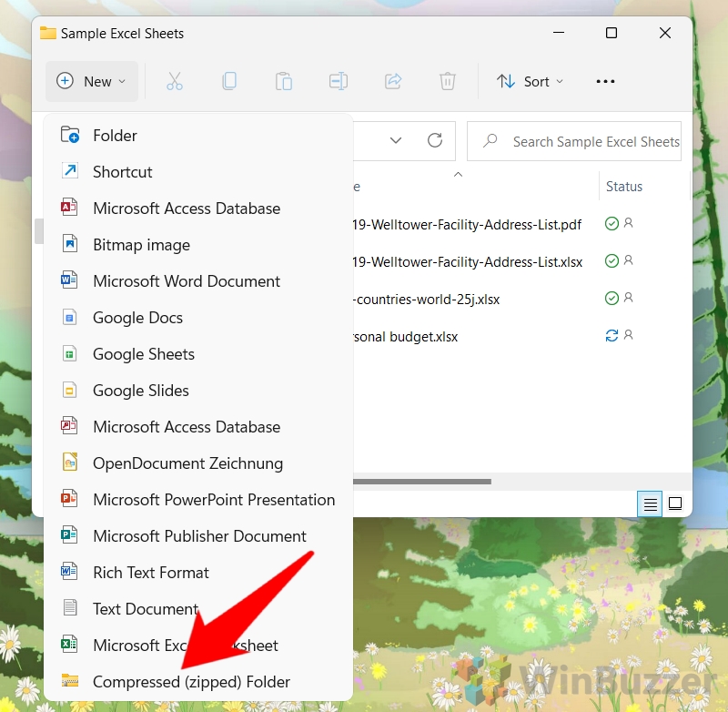The width and height of the screenshot is (728, 712).
Task: Sort by the Status column header
Action: click(624, 187)
